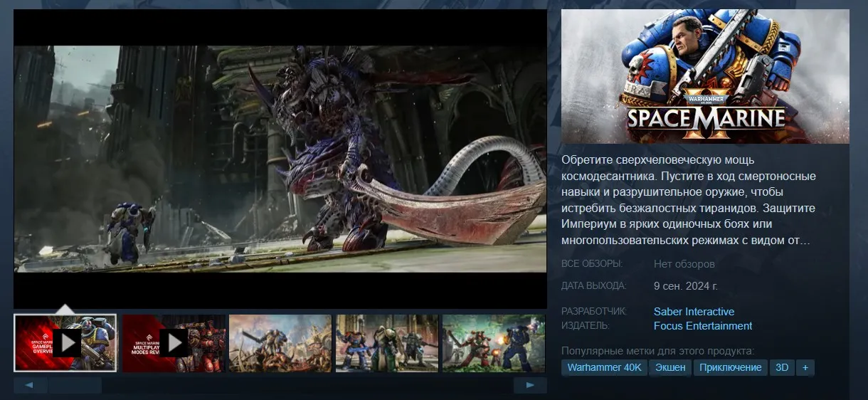Select the Приключение tag
This screenshot has width=868, height=400.
pos(731,368)
